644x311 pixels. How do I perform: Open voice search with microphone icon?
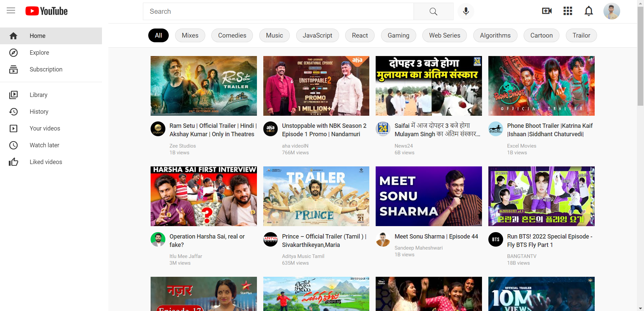click(466, 11)
